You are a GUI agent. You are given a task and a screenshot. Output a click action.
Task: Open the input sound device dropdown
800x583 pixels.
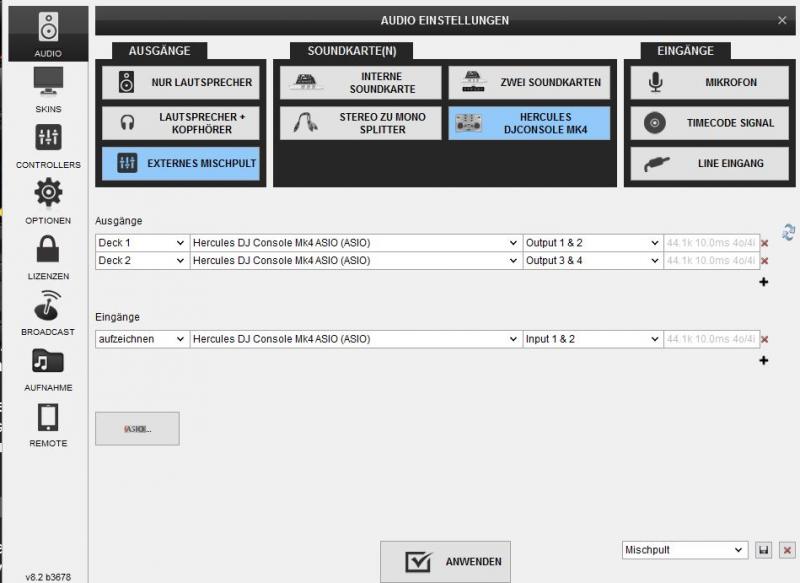click(x=356, y=339)
